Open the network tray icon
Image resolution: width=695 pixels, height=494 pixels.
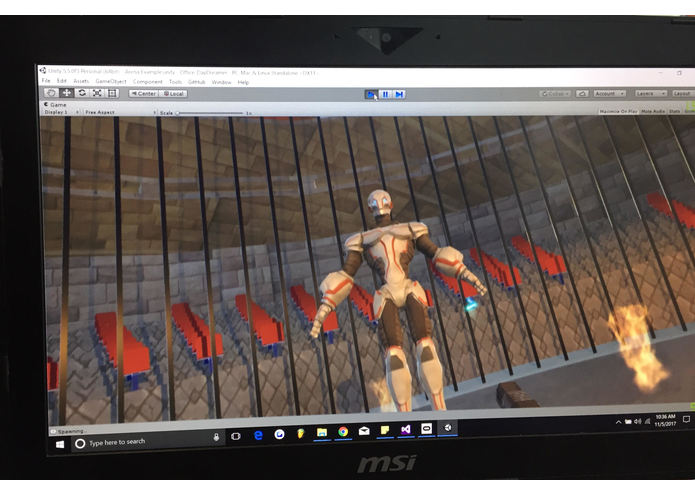pyautogui.click(x=647, y=421)
